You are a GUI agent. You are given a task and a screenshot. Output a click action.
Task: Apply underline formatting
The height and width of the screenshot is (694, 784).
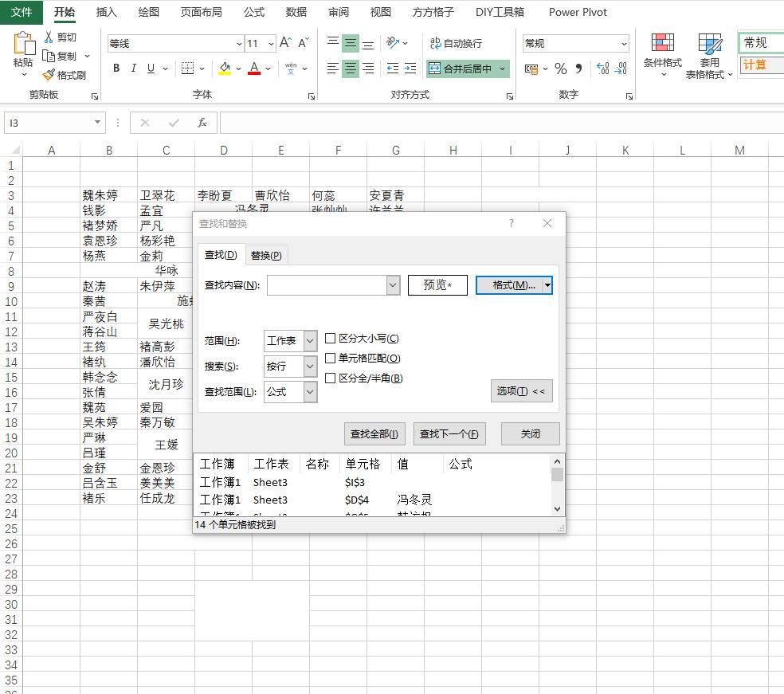[151, 69]
